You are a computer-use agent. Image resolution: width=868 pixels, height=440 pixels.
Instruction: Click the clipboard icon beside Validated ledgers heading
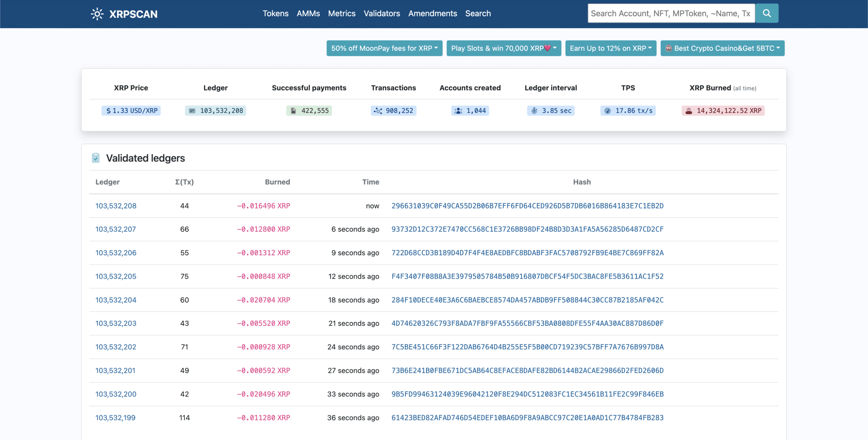[x=96, y=158]
